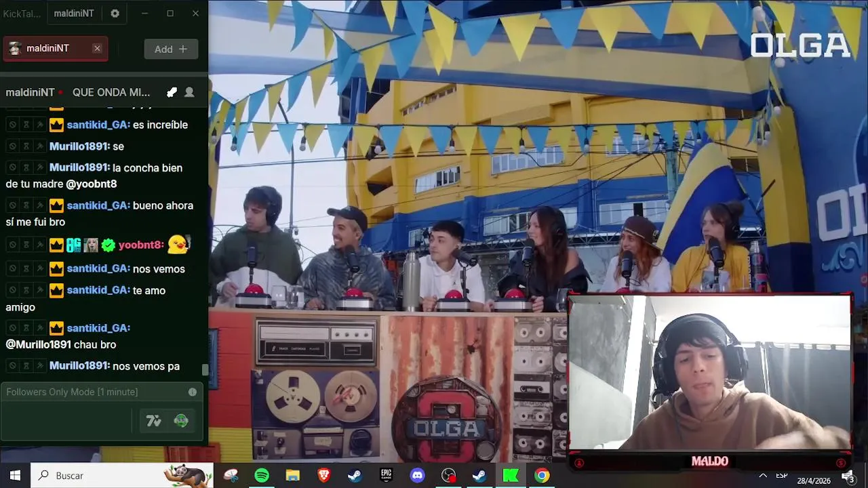This screenshot has width=868, height=488.
Task: Open the Windows Start menu
Action: click(15, 476)
